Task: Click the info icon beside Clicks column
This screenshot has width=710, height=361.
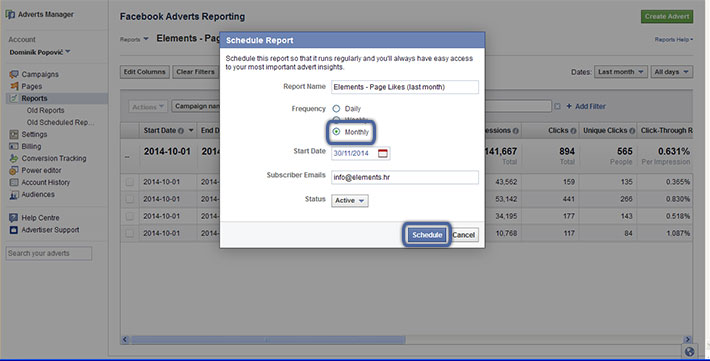Action: 573,131
